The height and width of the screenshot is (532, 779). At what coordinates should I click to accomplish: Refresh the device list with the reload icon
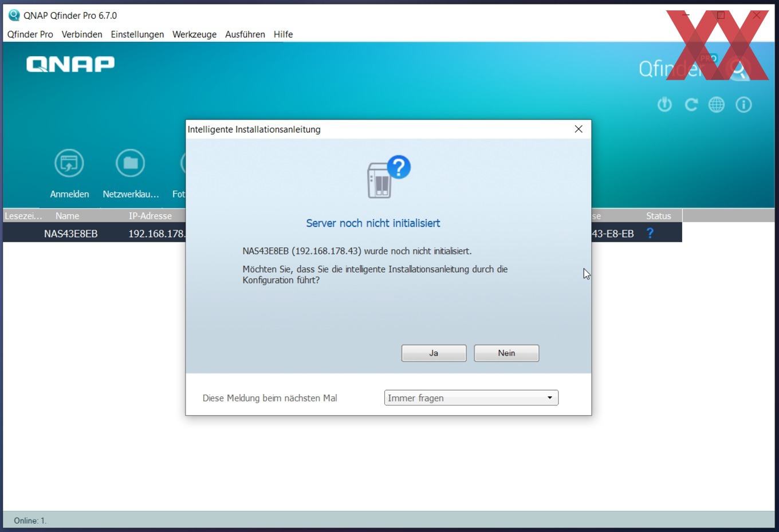(691, 104)
